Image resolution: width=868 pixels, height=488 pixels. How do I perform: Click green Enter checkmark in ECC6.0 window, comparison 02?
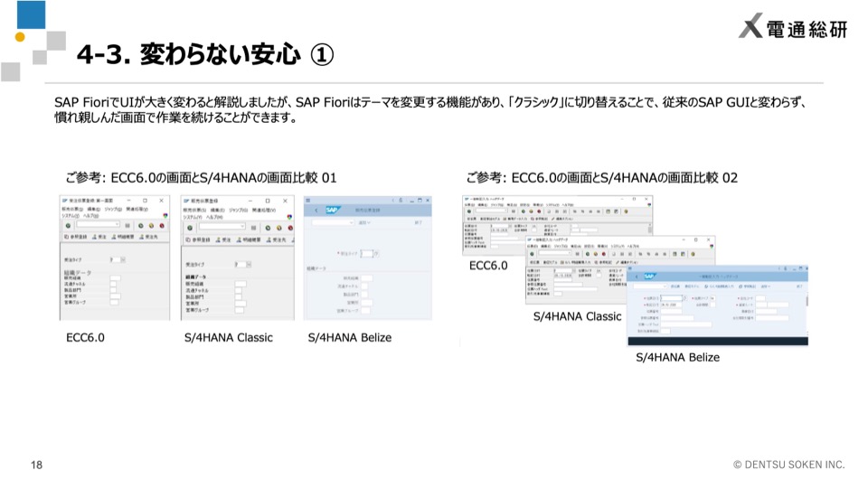click(x=469, y=211)
